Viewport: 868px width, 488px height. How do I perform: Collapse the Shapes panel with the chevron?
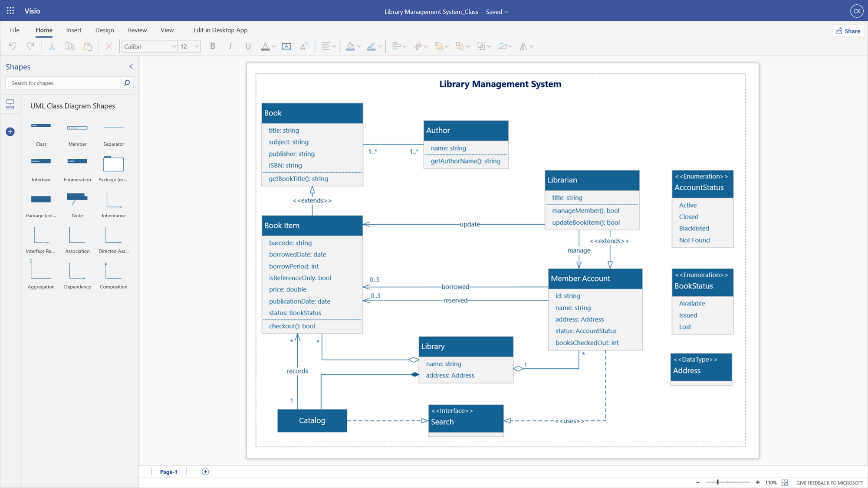[131, 66]
